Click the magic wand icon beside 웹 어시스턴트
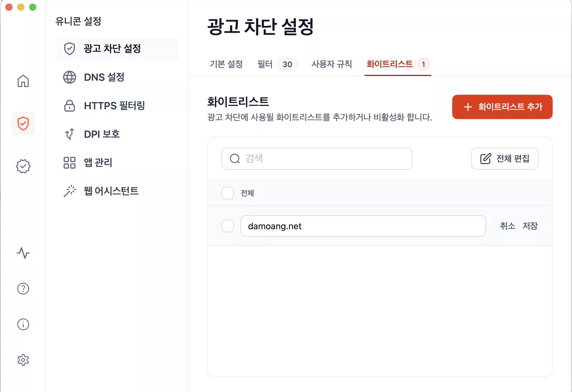 tap(70, 191)
